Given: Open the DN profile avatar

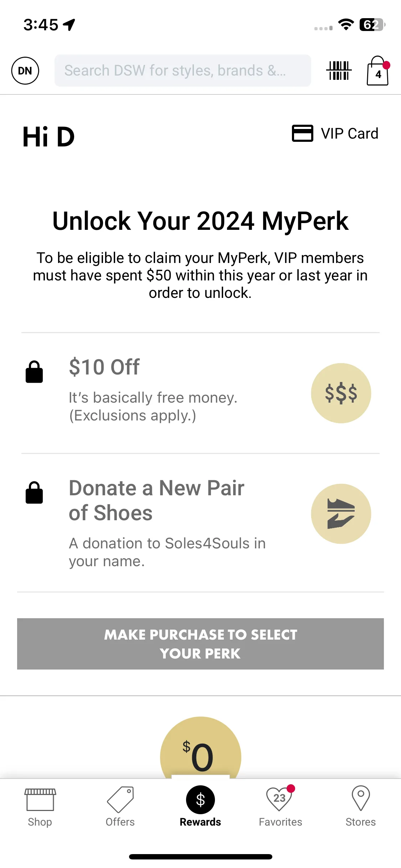Looking at the screenshot, I should [25, 71].
